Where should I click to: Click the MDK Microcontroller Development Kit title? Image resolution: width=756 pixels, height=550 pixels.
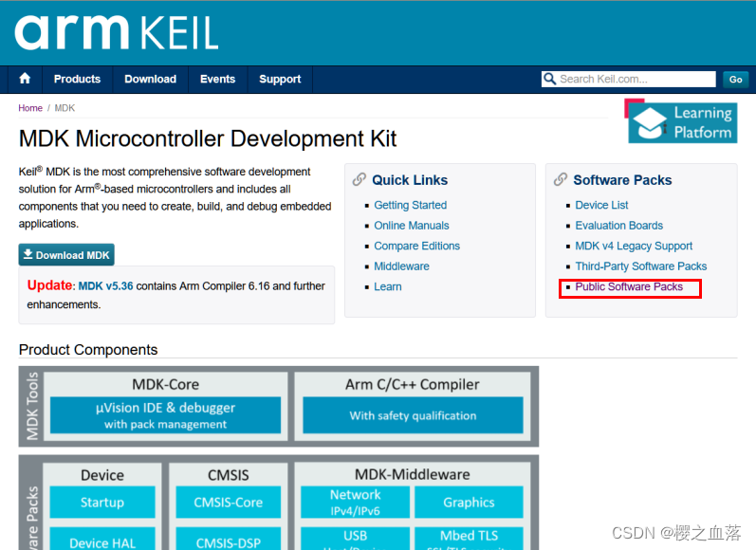(x=208, y=138)
